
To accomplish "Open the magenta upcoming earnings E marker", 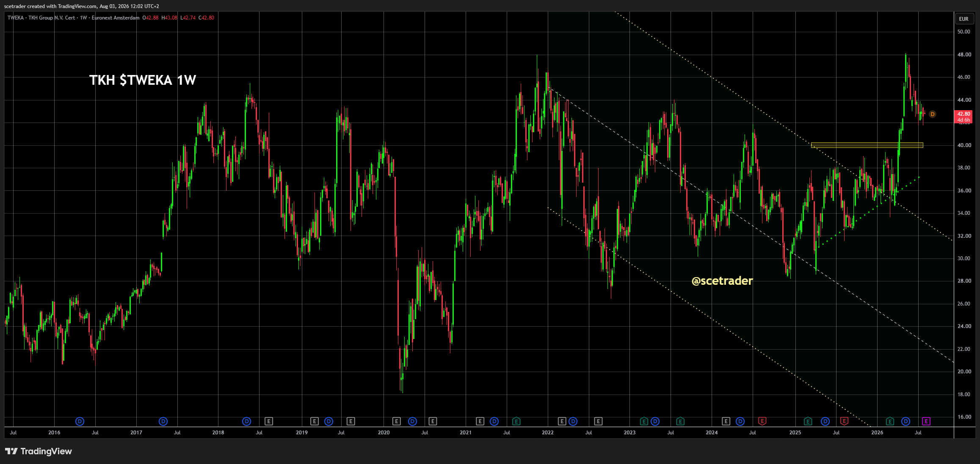I will (926, 421).
